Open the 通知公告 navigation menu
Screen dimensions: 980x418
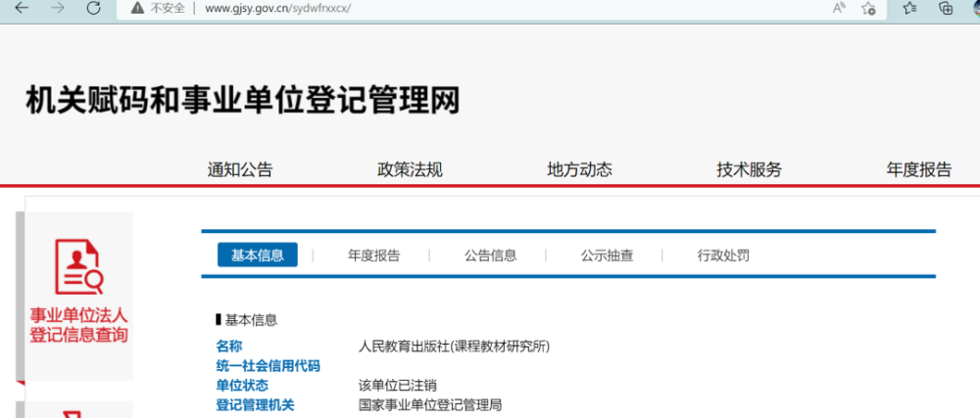click(240, 169)
